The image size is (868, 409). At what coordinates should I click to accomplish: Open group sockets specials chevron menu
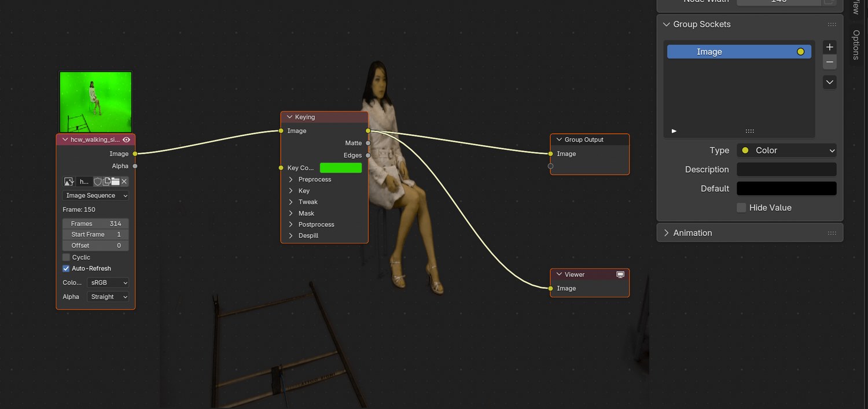pyautogui.click(x=830, y=82)
